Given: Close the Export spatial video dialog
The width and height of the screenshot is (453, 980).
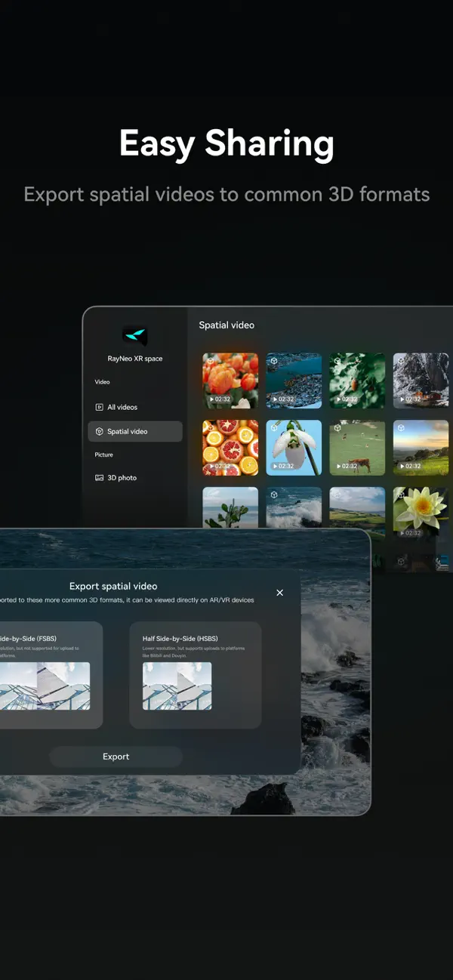Looking at the screenshot, I should (280, 593).
